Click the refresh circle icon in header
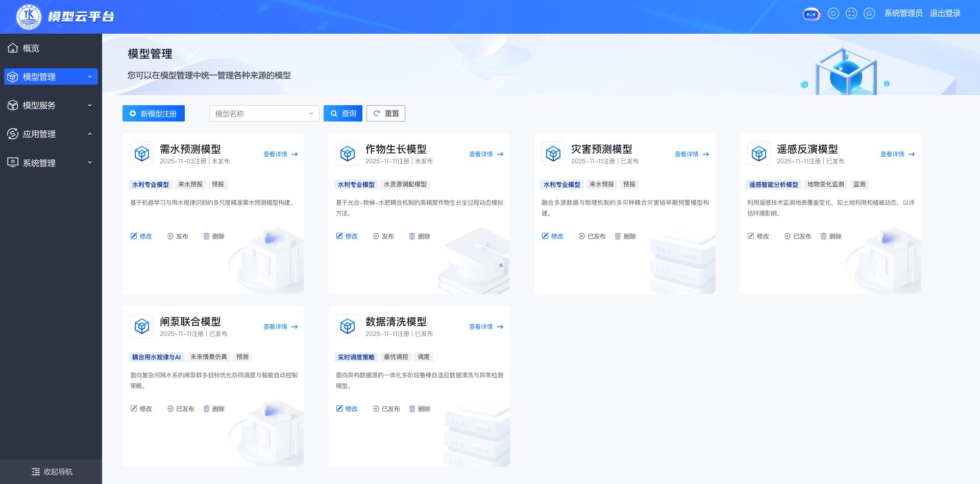 834,14
